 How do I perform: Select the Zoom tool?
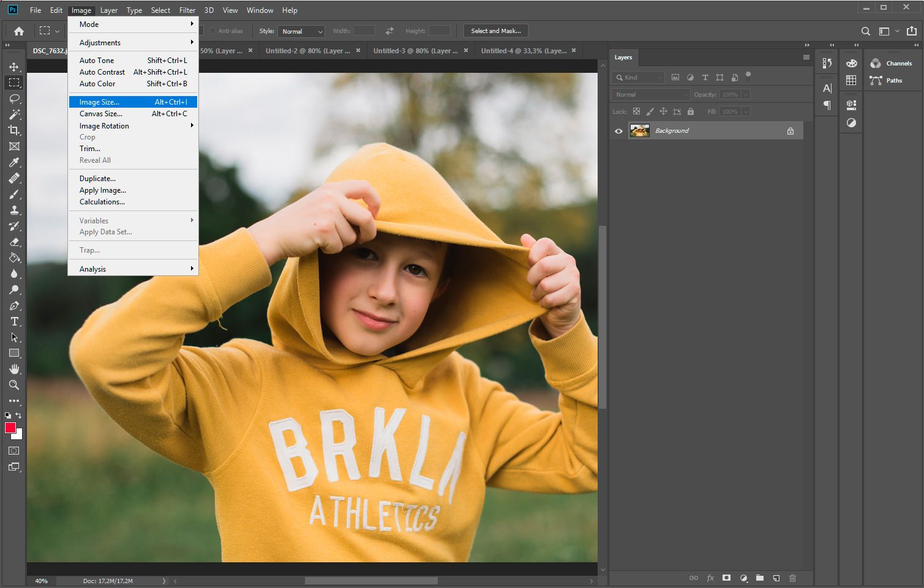click(x=14, y=385)
